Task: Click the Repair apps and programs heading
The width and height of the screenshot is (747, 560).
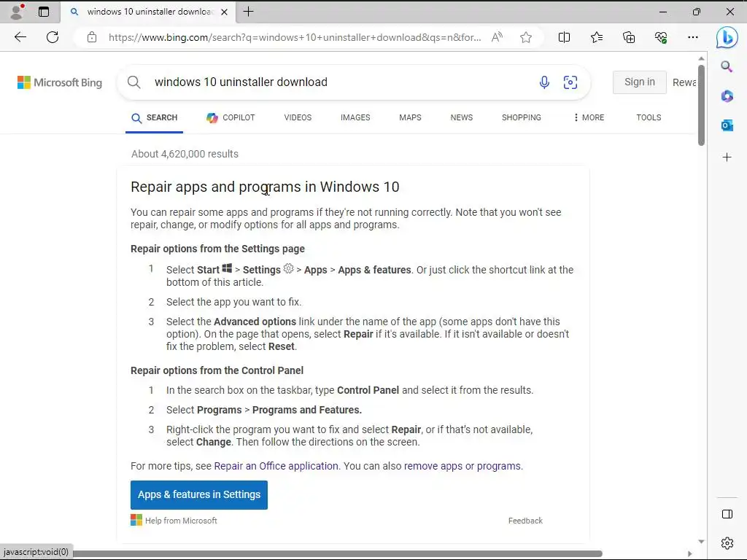Action: click(265, 187)
